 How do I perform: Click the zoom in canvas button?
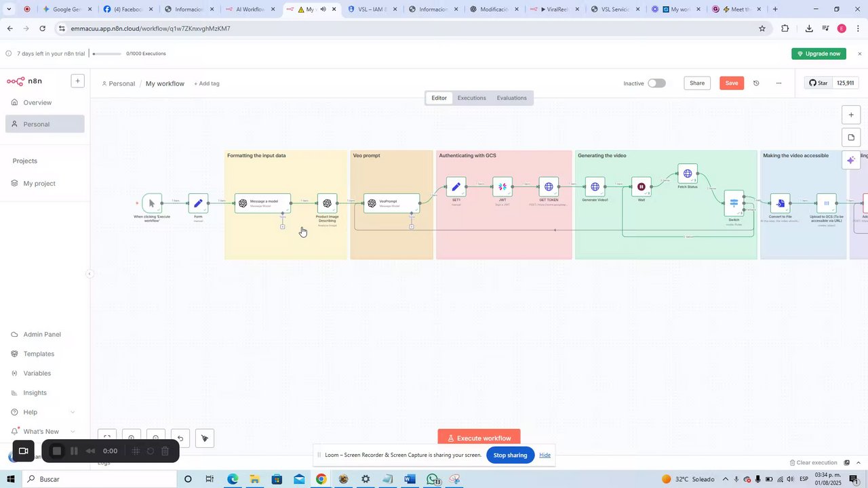click(132, 438)
